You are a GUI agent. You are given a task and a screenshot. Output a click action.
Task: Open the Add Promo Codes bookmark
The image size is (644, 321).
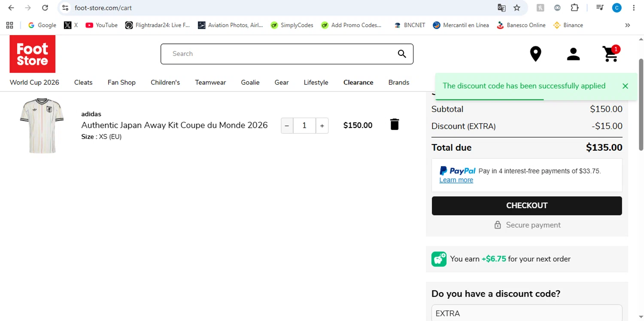pos(351,25)
